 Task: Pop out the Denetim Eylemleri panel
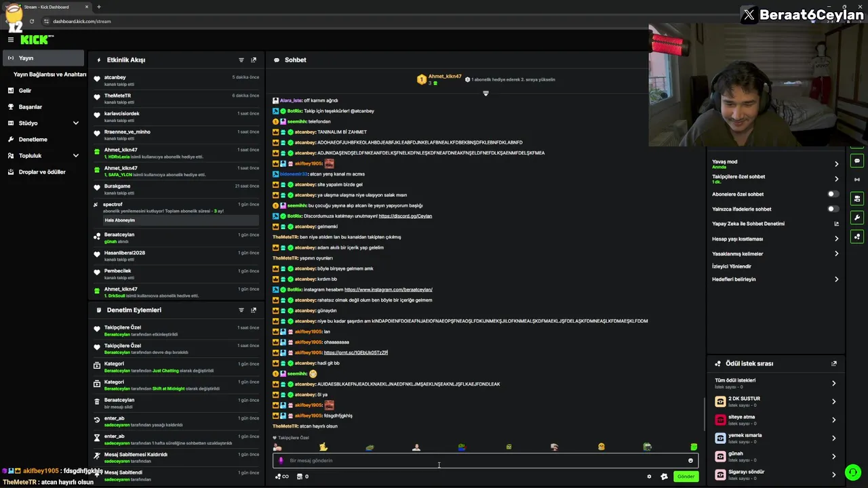pos(254,310)
